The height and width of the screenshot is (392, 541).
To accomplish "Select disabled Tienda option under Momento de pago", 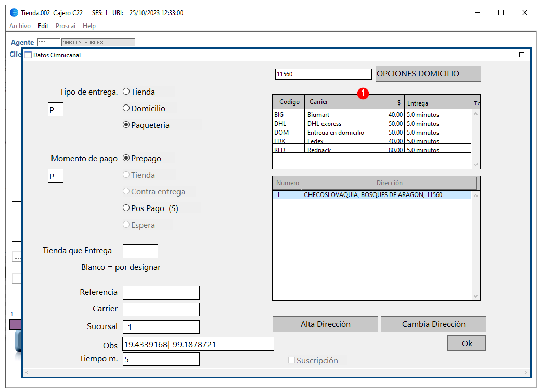I will [126, 175].
